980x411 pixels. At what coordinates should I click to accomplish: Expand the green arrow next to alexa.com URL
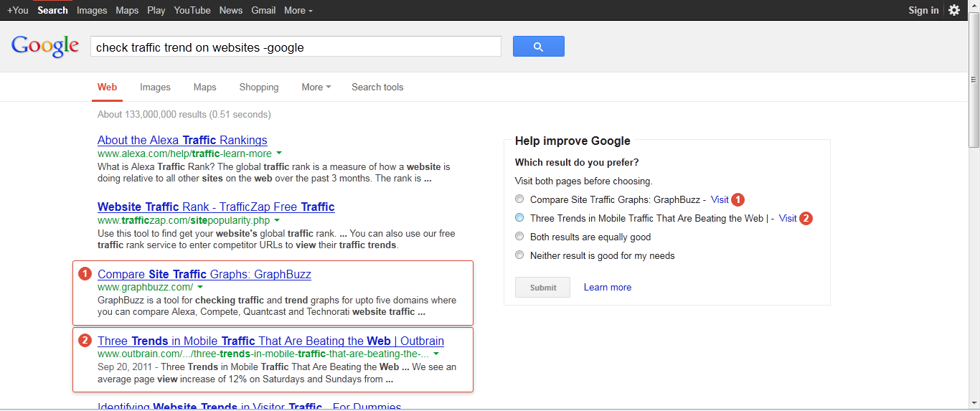point(278,153)
